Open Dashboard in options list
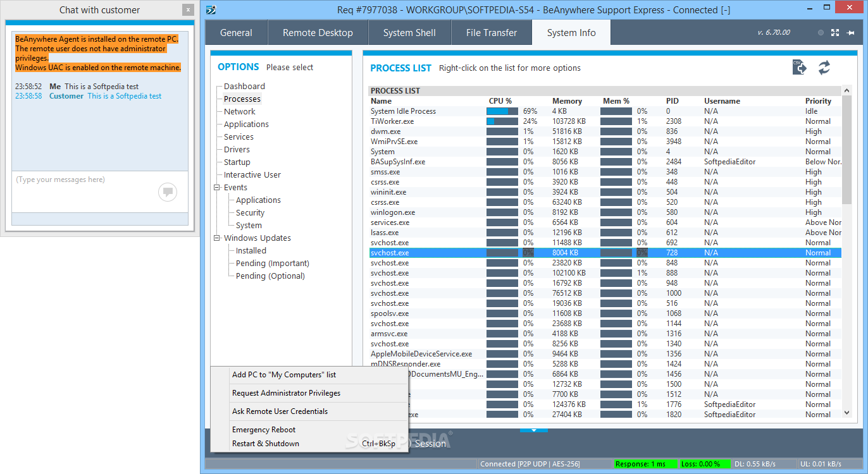The height and width of the screenshot is (474, 868). (244, 86)
